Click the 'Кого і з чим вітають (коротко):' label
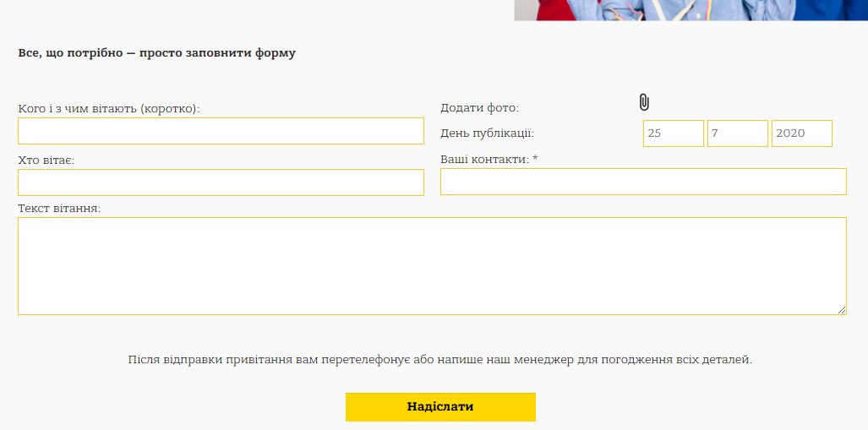Viewport: 868px width, 430px height. coord(108,109)
